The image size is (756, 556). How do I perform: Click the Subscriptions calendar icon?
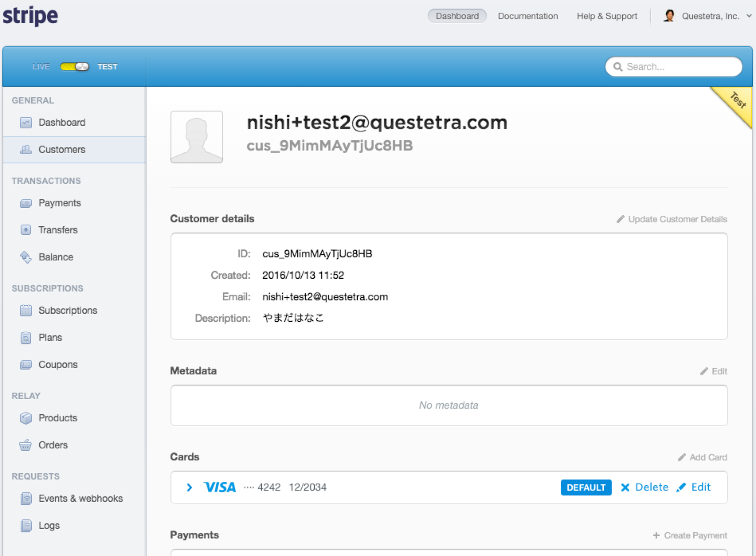pos(26,310)
